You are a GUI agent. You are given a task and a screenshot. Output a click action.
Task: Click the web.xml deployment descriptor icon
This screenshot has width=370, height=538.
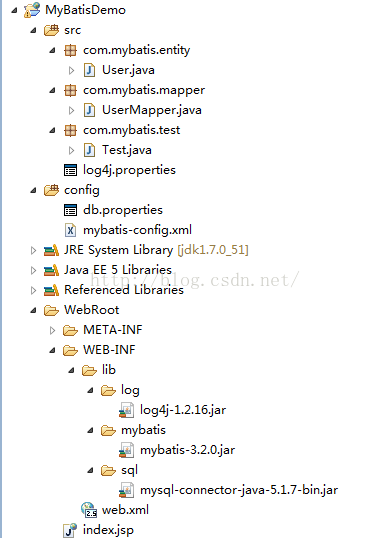pyautogui.click(x=89, y=510)
